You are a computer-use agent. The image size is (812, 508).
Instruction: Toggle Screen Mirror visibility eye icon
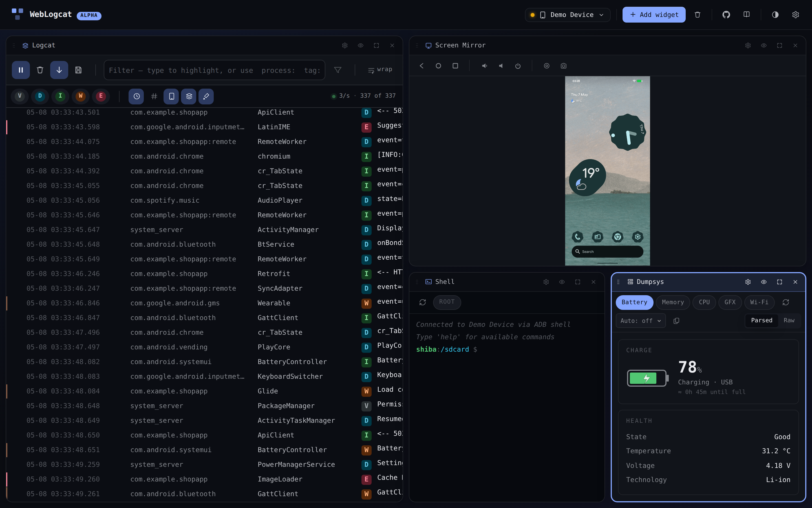point(764,45)
